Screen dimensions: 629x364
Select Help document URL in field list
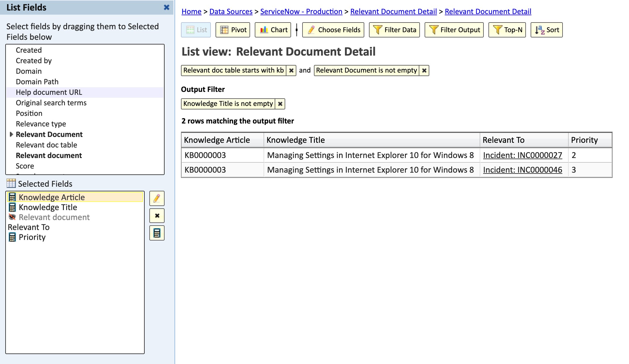coord(49,92)
